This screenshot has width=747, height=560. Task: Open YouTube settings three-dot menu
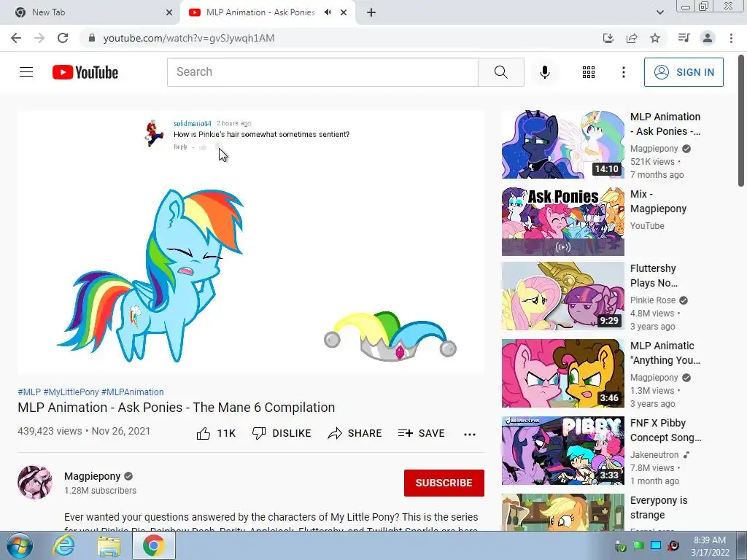tap(623, 72)
